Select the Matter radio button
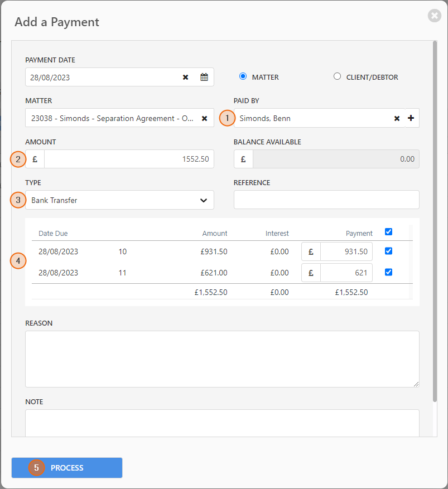Viewport: 448px width, 489px height. [243, 76]
